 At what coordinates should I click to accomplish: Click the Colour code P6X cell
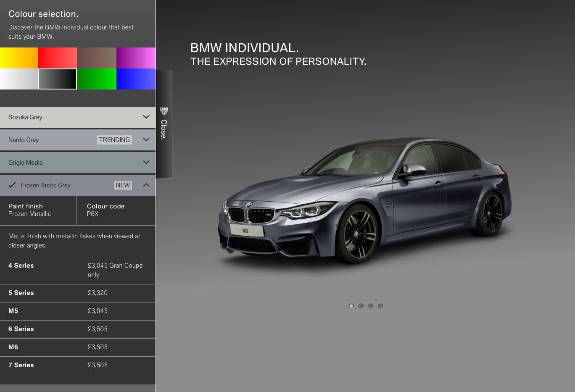point(116,210)
